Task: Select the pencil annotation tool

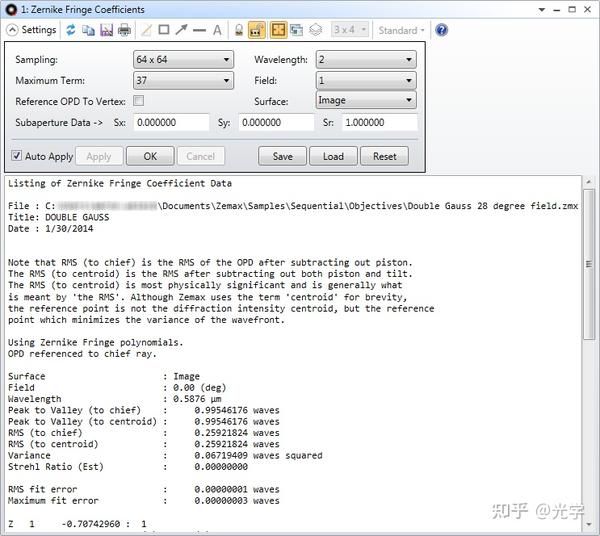Action: [146, 30]
